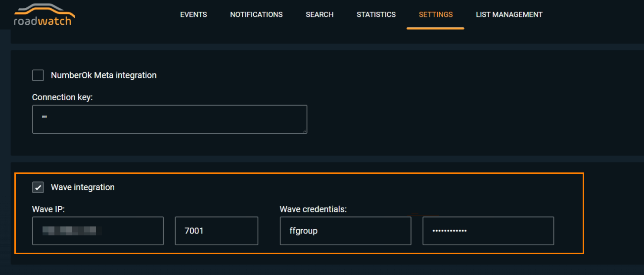
Task: Focus the masked Wave password field
Action: point(488,230)
